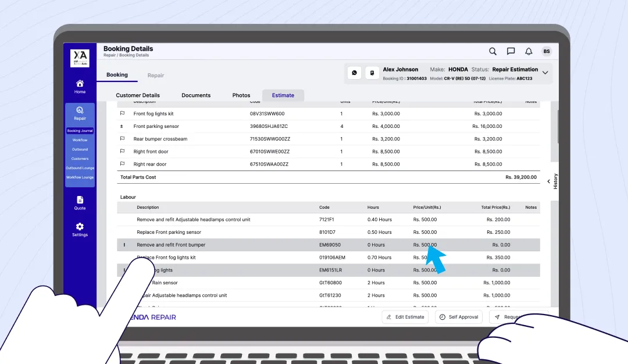Click Total Parts Cost Rs. 39,200.00 value
Screen dimensions: 628x364
[520, 177]
